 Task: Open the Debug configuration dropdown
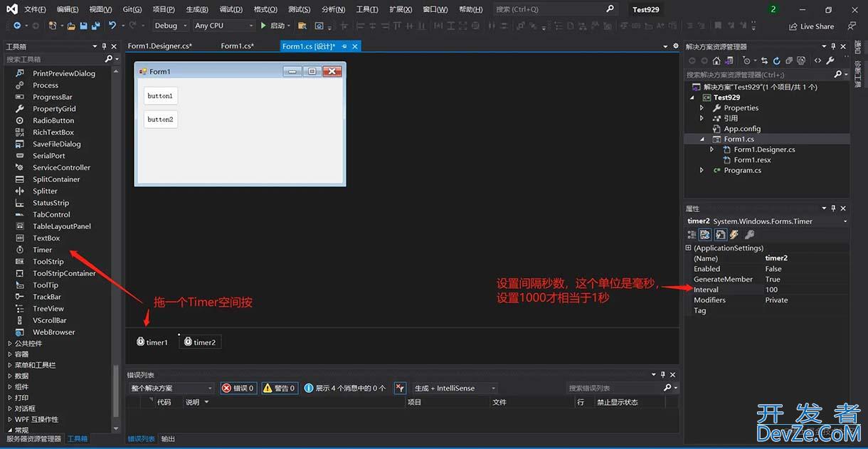pyautogui.click(x=171, y=26)
